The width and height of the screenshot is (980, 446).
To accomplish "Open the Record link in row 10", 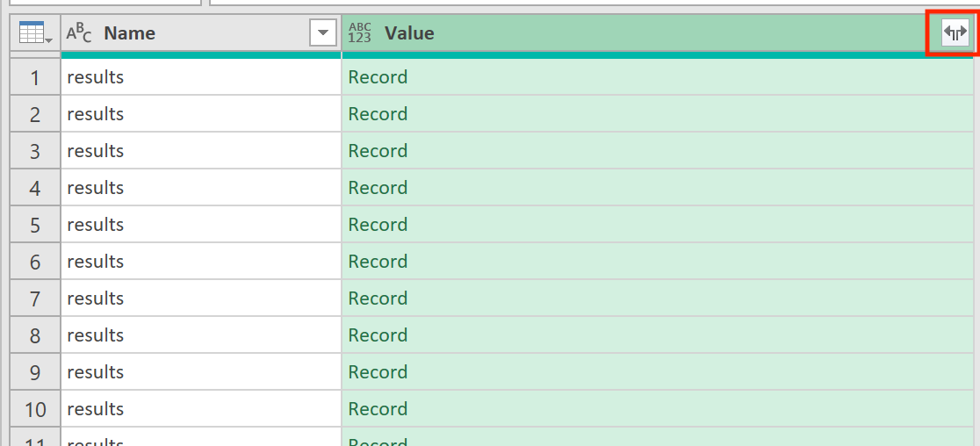I will 378,409.
